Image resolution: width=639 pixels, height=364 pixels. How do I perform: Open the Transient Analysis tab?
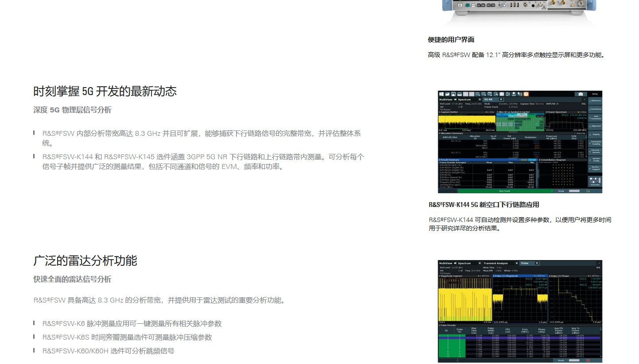(496, 263)
